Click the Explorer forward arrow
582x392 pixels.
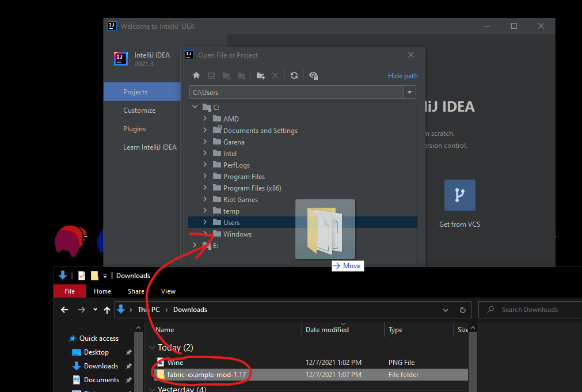82,310
